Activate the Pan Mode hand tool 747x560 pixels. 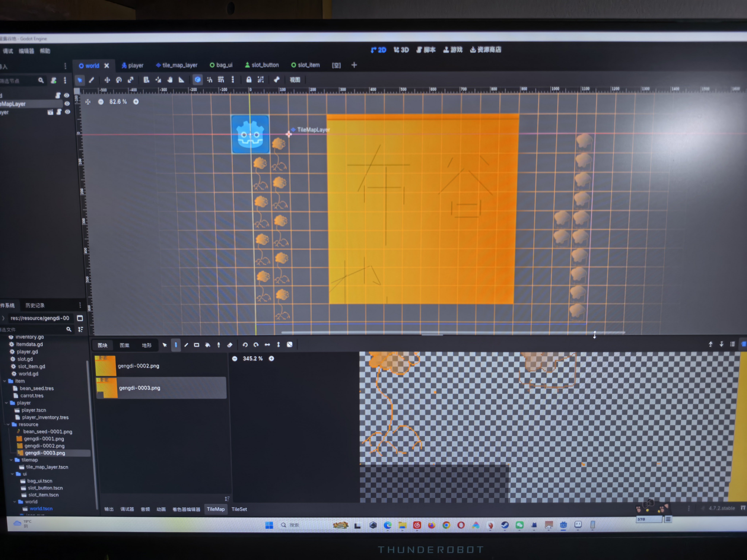coord(170,80)
